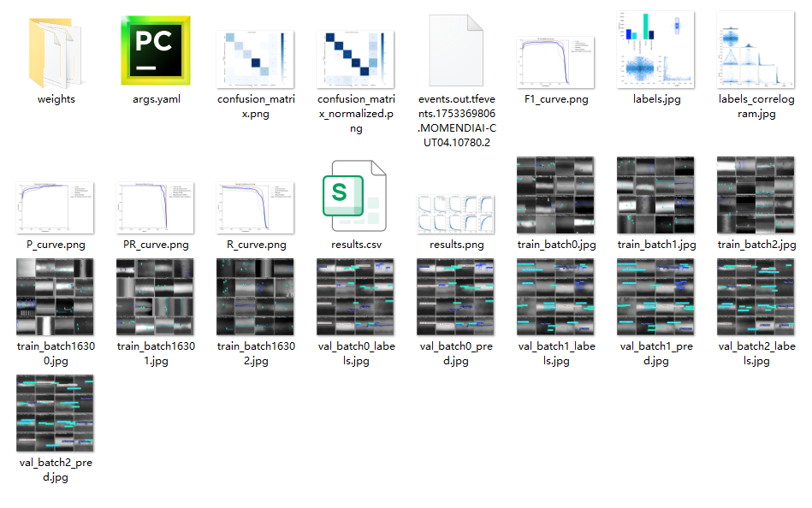The height and width of the screenshot is (508, 812).
Task: Open the weights folder icon
Action: 56,53
